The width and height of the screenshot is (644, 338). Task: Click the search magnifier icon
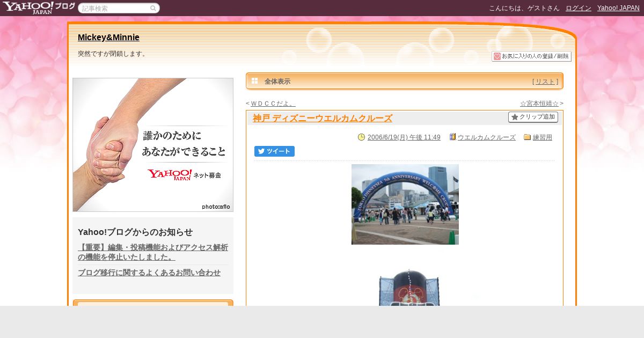pos(153,8)
